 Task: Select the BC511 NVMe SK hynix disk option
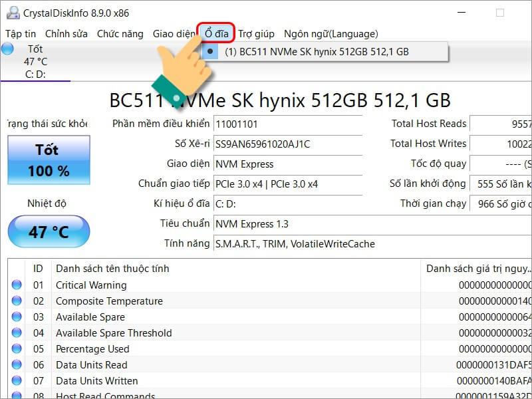pyautogui.click(x=316, y=51)
